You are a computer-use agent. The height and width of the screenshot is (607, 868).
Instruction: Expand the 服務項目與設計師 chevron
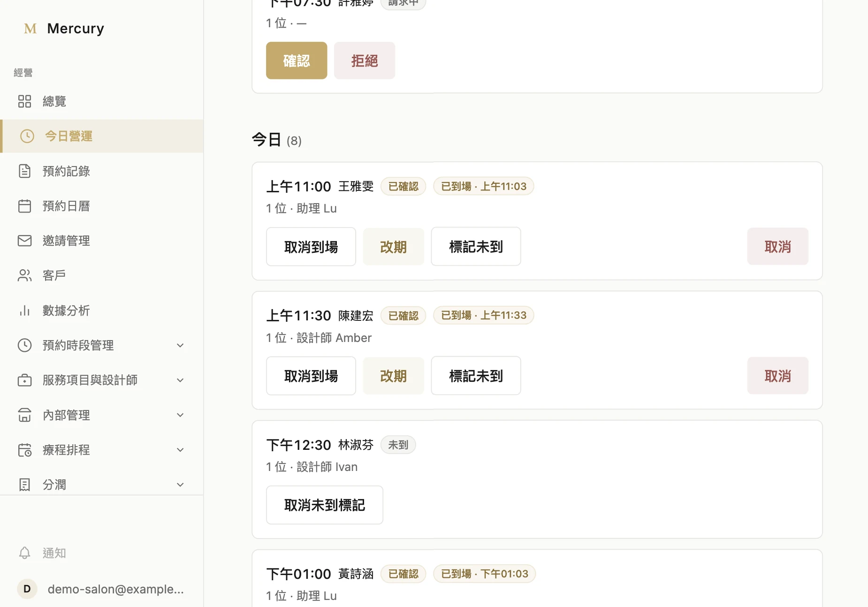(180, 380)
